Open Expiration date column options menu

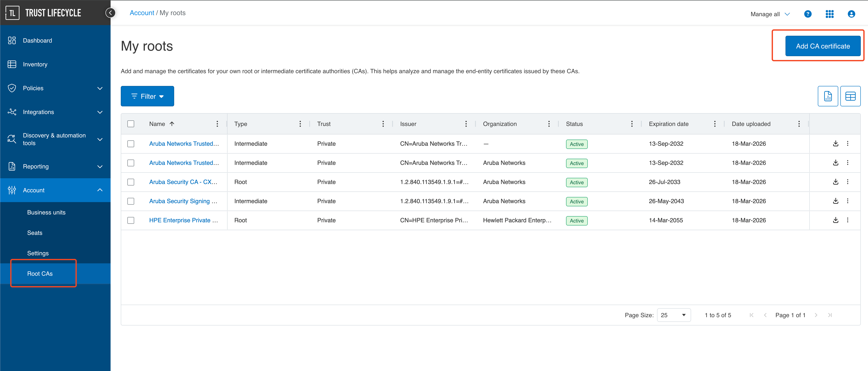click(715, 124)
